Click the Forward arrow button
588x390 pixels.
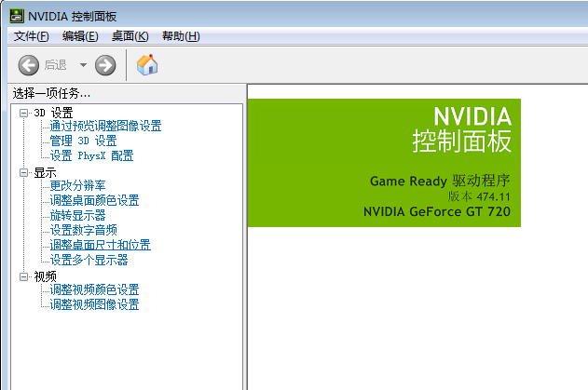click(x=105, y=65)
